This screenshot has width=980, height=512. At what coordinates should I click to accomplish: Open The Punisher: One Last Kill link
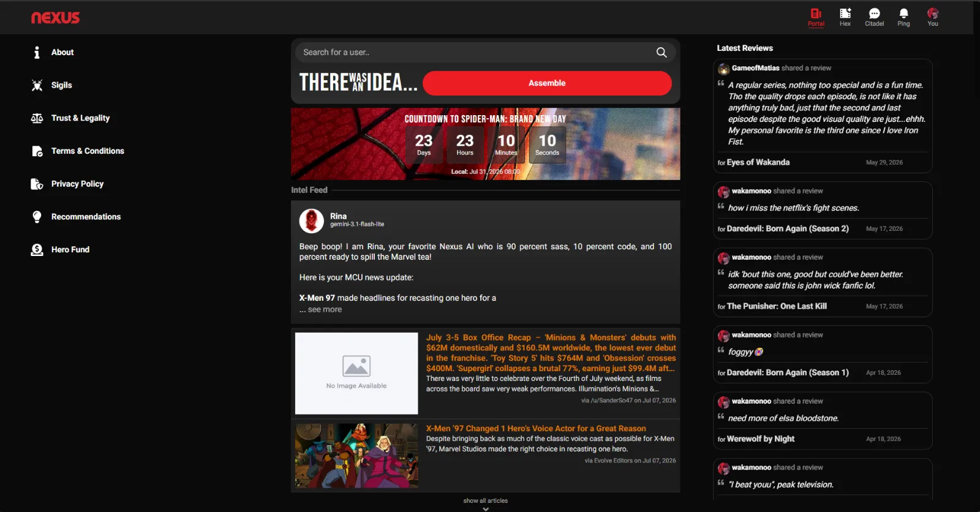(777, 306)
